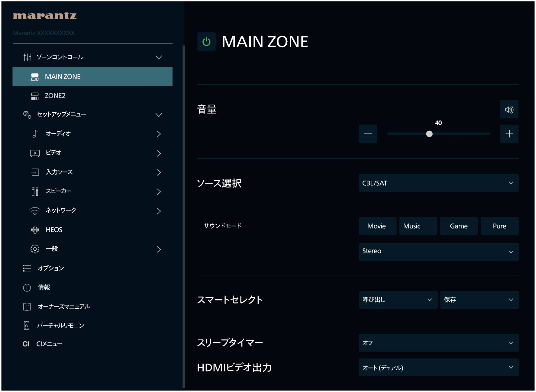Click the HEOS waveform icon

point(35,230)
